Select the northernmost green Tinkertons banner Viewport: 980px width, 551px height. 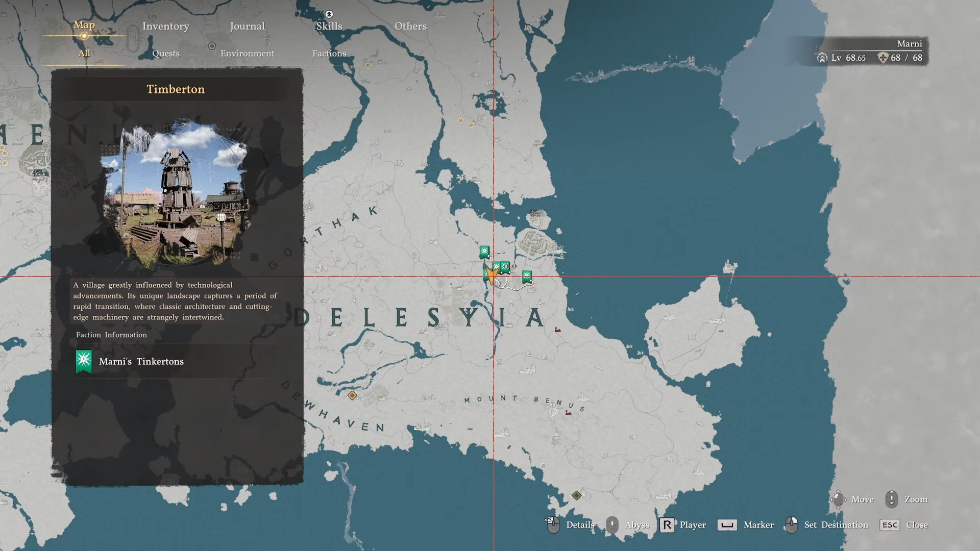484,252
